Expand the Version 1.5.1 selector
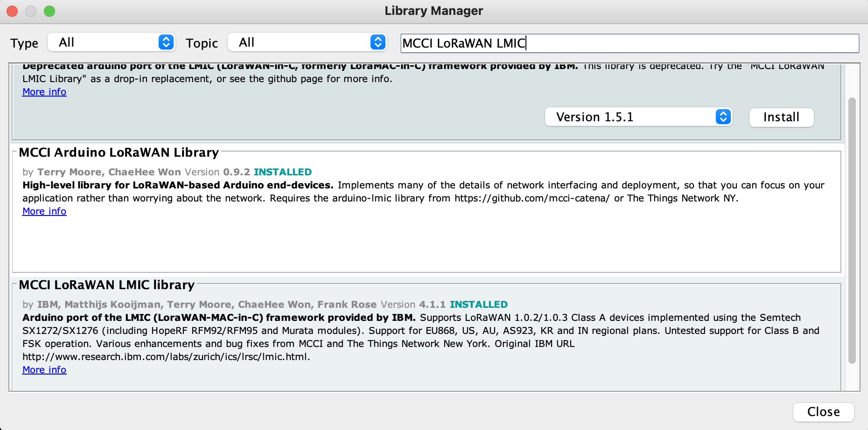Viewport: 868px width, 430px height. (638, 117)
